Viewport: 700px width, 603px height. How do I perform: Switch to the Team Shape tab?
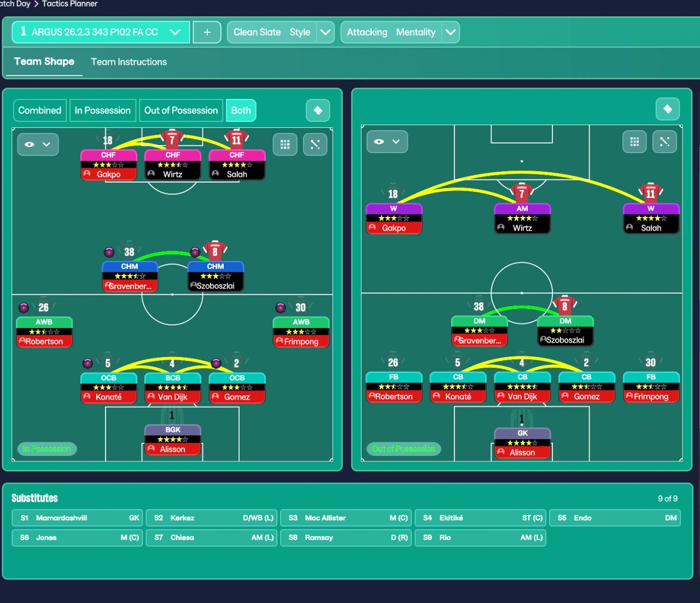coord(44,62)
